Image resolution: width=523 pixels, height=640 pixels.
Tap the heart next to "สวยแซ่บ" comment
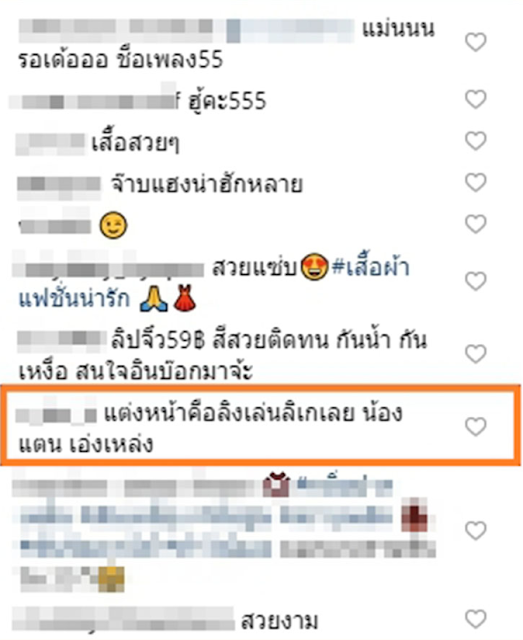click(x=476, y=282)
